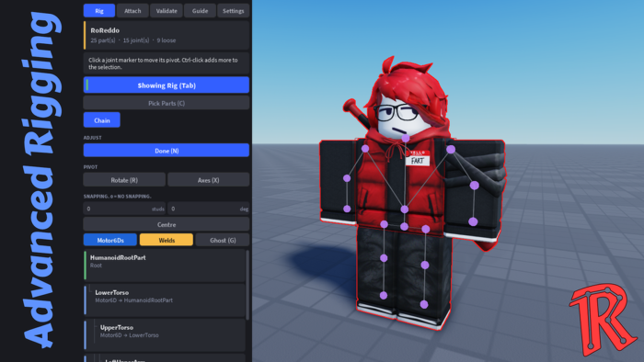The height and width of the screenshot is (362, 644).
Task: Click the Pick Parts (C) button
Action: pyautogui.click(x=167, y=103)
